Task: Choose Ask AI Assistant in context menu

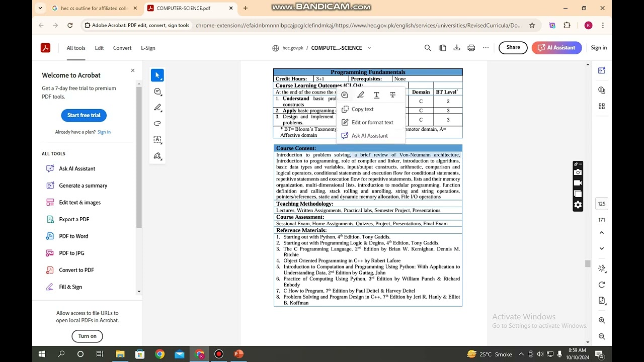Action: point(370,136)
